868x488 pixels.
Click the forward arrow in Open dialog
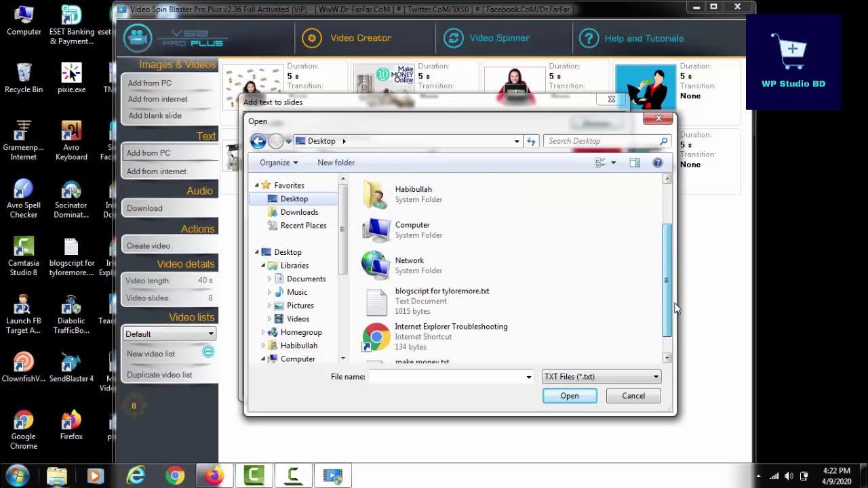[276, 141]
